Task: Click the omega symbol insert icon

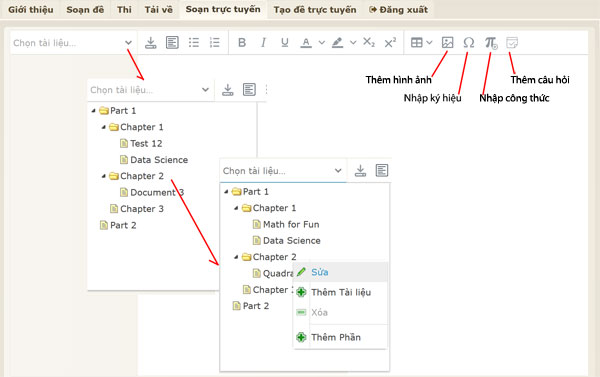Action: [469, 42]
